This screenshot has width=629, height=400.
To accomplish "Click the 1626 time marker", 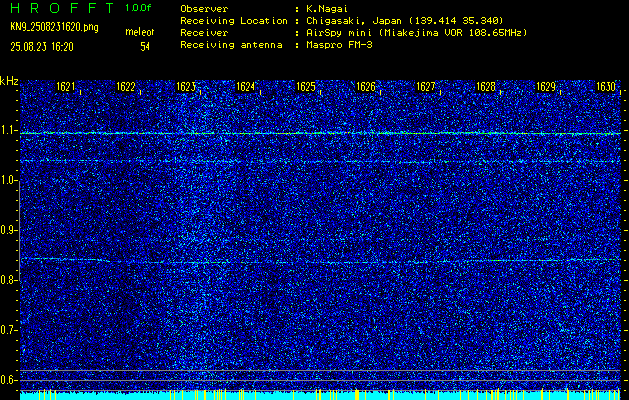I will pyautogui.click(x=366, y=86).
